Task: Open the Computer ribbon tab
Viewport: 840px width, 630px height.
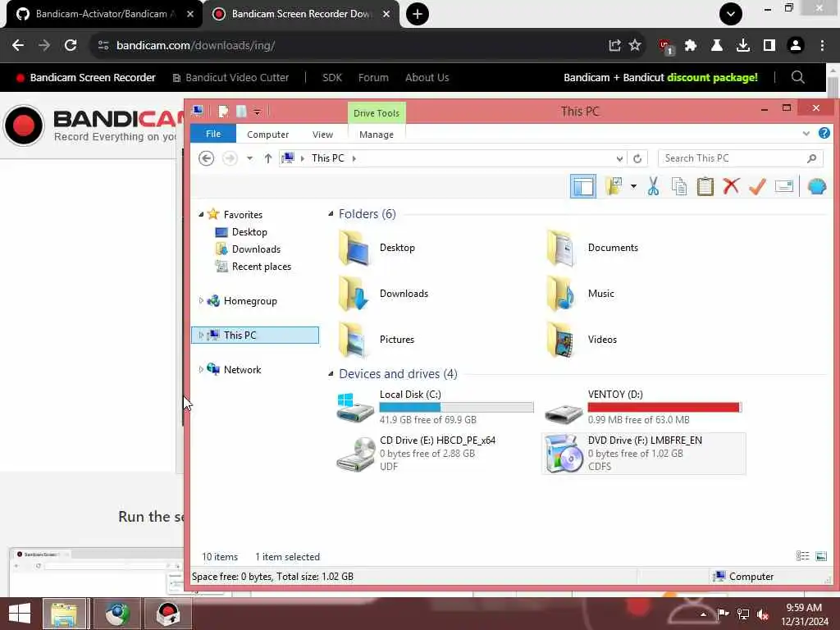Action: [x=268, y=135]
